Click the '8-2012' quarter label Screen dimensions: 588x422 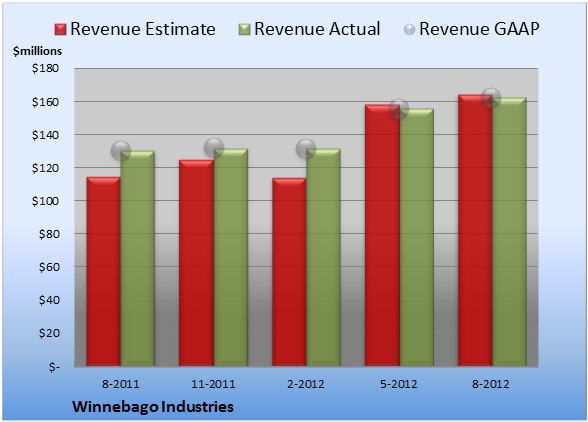[x=491, y=384]
